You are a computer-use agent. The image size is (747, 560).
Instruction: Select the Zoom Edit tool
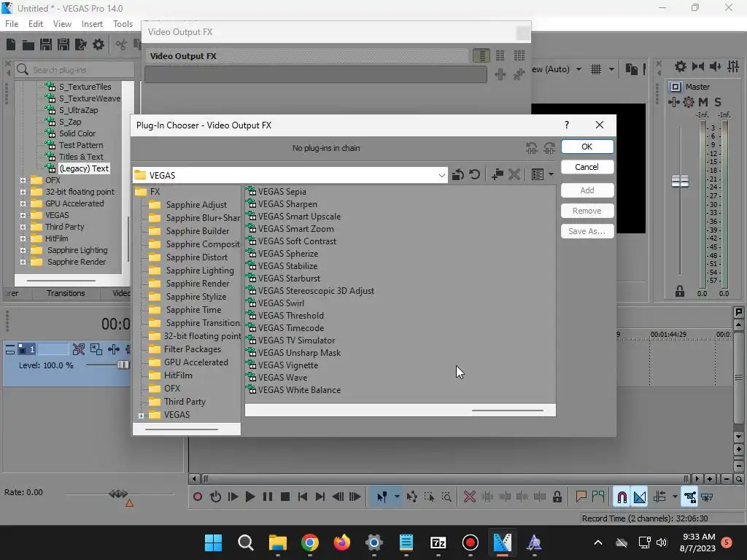pyautogui.click(x=447, y=497)
